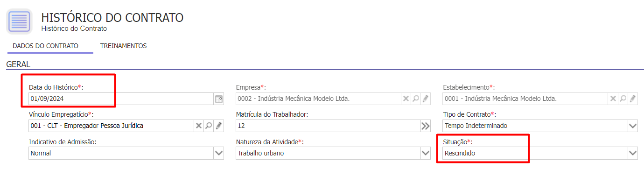
Task: Click into the Data do Histórico date field
Action: pyautogui.click(x=121, y=99)
